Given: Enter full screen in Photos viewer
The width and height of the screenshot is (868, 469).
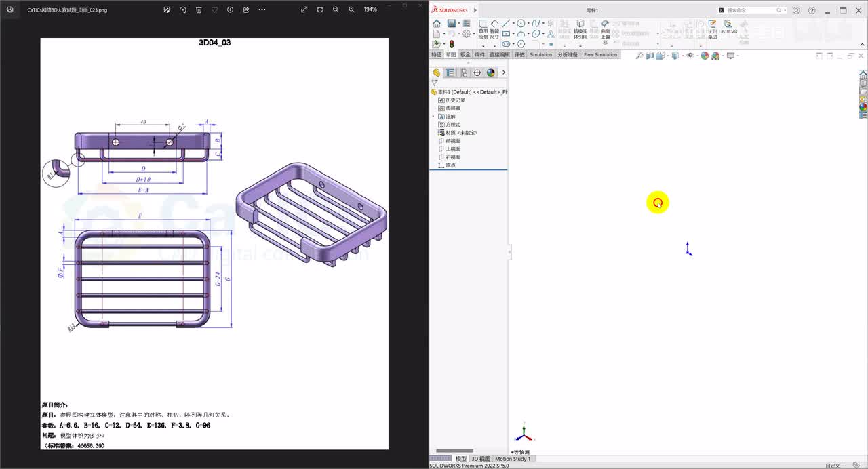Looking at the screenshot, I should (304, 9).
